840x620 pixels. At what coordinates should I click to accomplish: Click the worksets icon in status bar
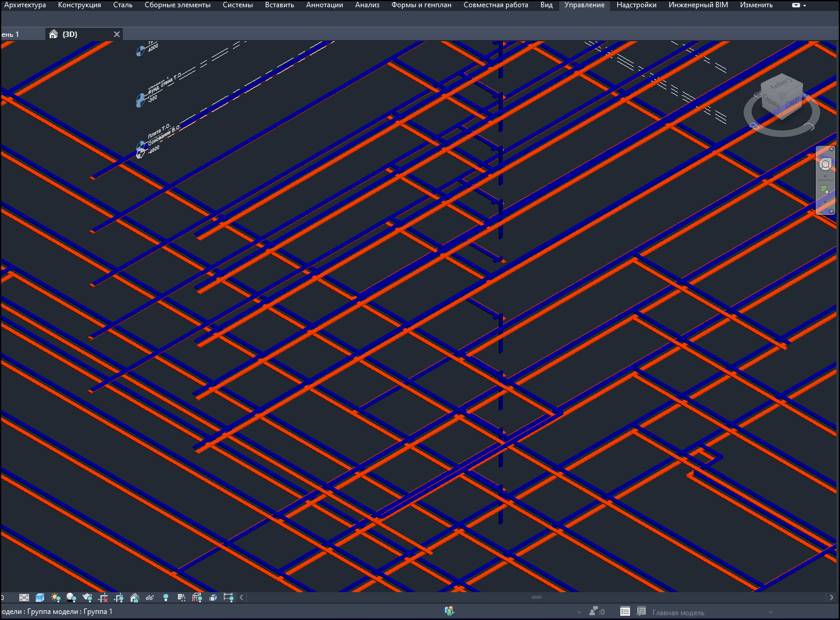pyautogui.click(x=448, y=612)
